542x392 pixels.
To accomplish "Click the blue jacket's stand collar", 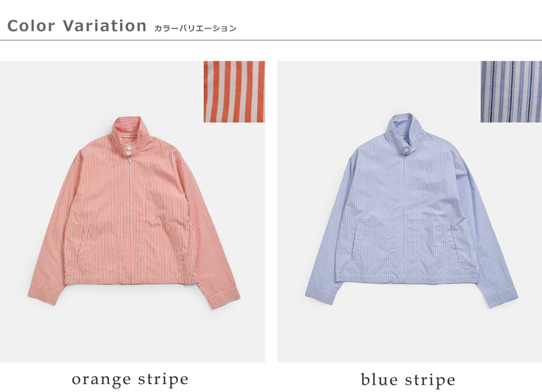I will pyautogui.click(x=404, y=130).
